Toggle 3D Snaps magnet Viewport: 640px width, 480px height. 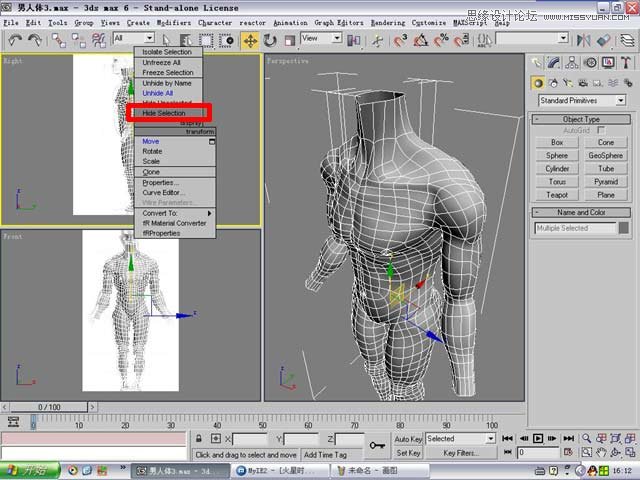coord(400,40)
